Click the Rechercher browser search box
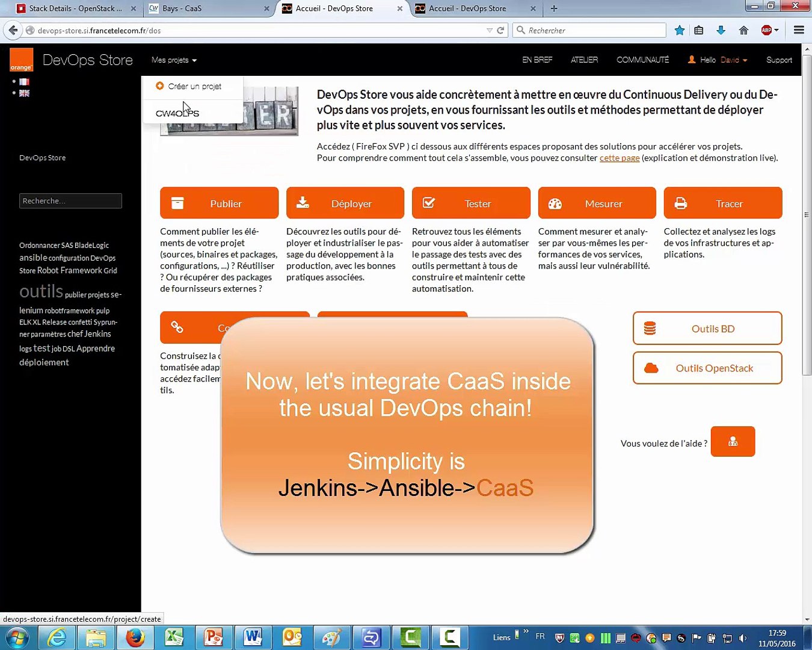This screenshot has width=812, height=650. (x=589, y=30)
